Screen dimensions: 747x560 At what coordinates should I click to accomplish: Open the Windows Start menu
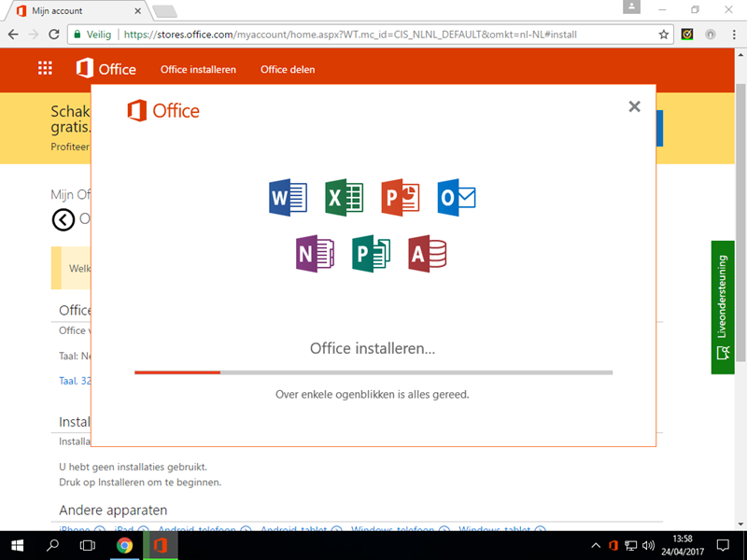[17, 545]
